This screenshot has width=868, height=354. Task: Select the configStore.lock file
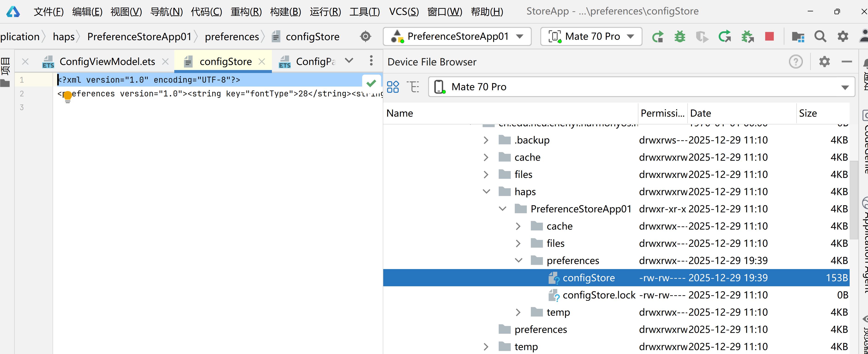pos(598,295)
